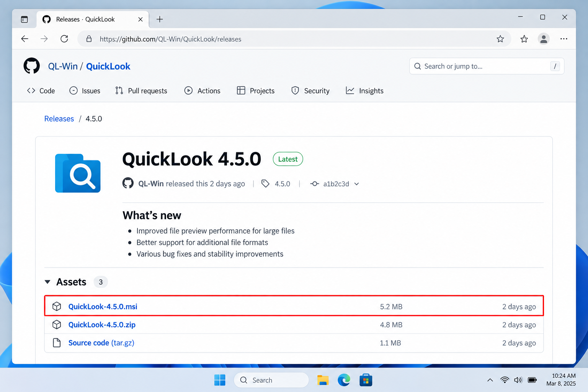The width and height of the screenshot is (588, 392).
Task: Click the Latest release badge
Action: [288, 159]
